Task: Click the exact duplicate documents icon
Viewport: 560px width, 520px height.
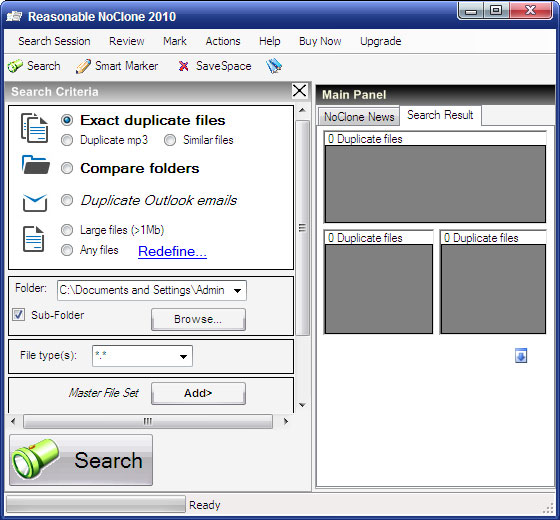Action: point(34,128)
